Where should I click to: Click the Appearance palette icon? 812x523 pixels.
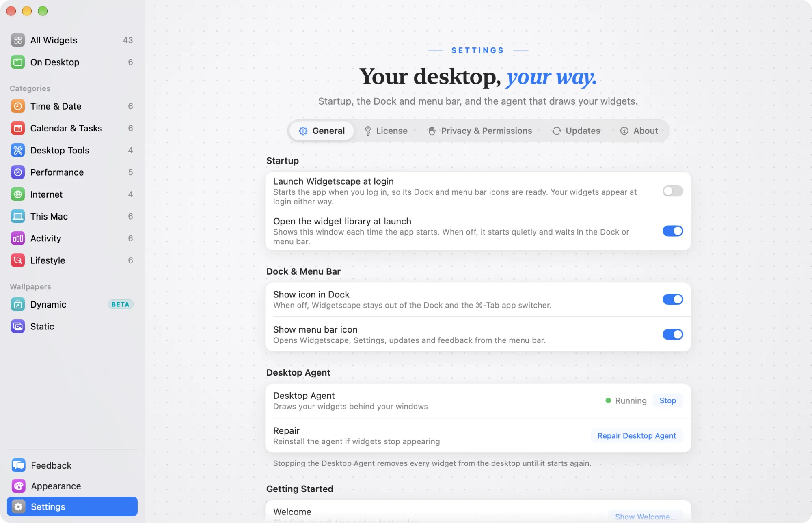(x=18, y=486)
